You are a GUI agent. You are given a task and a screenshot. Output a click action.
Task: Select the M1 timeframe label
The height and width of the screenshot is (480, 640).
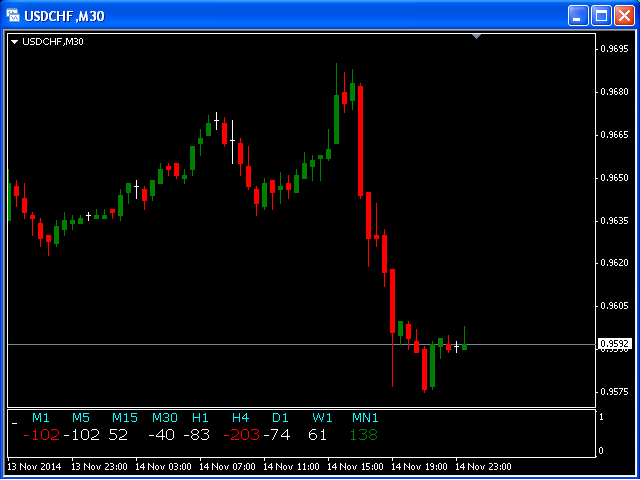pyautogui.click(x=41, y=417)
